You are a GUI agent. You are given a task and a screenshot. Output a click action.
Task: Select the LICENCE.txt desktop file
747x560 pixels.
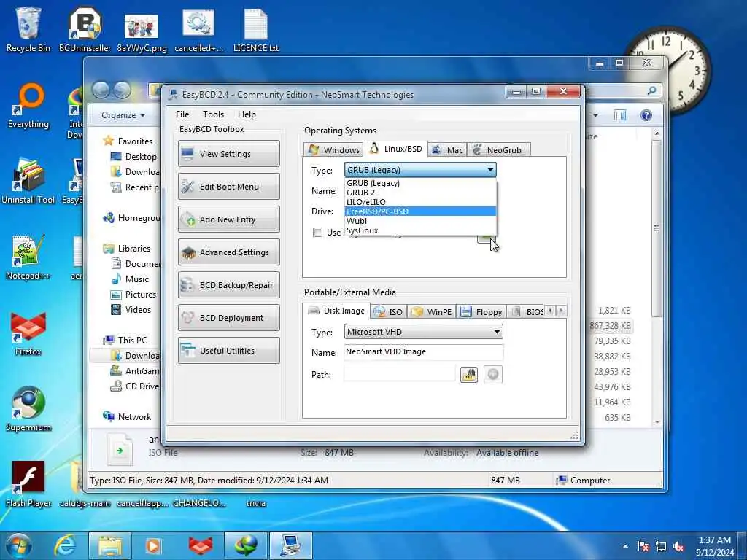click(x=256, y=29)
